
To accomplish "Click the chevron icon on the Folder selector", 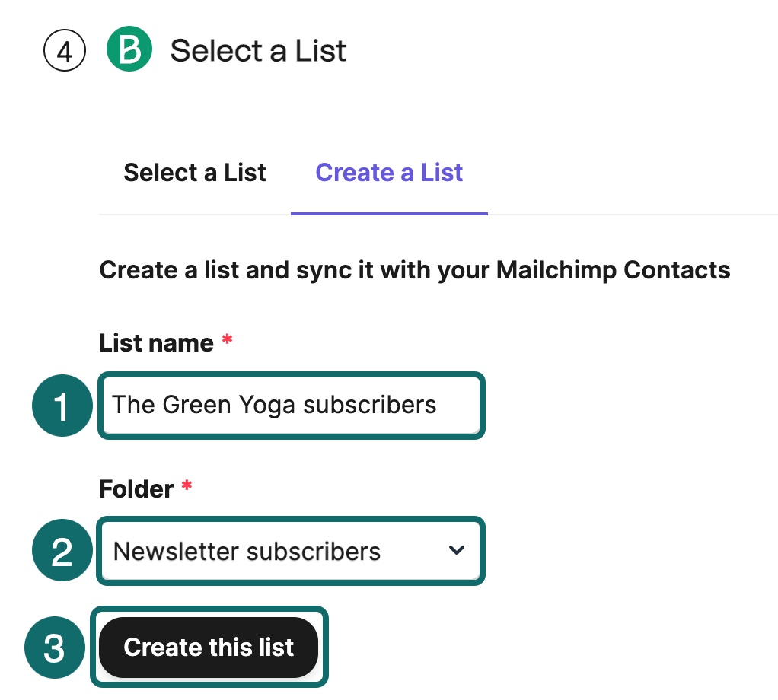I will click(457, 551).
